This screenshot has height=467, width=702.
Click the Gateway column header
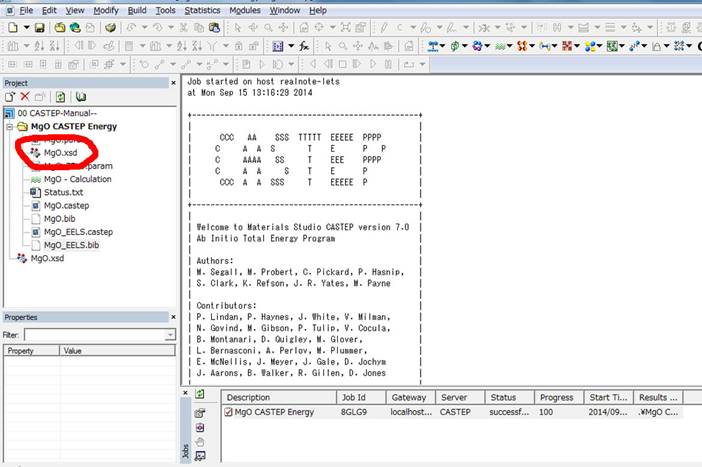coord(411,397)
